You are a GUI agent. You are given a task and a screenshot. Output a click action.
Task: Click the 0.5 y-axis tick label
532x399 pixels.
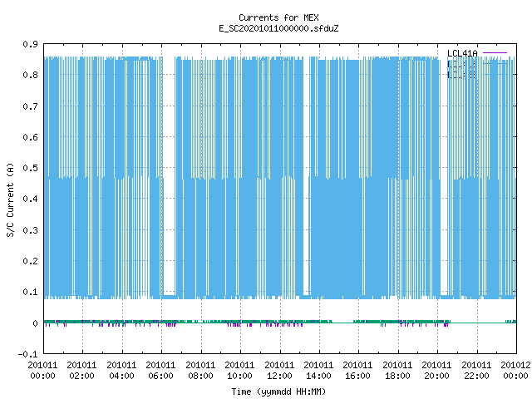pos(30,168)
